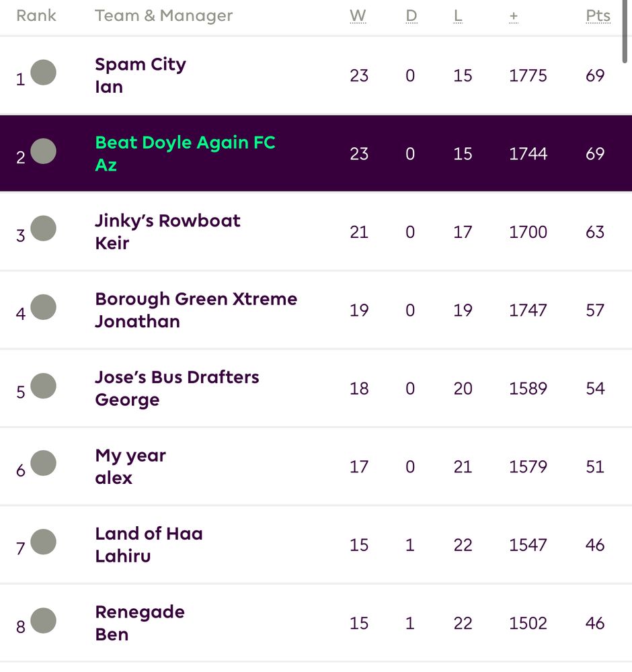Click the W column header abbreviation
Viewport: 632px width, 672px height.
pos(358,16)
